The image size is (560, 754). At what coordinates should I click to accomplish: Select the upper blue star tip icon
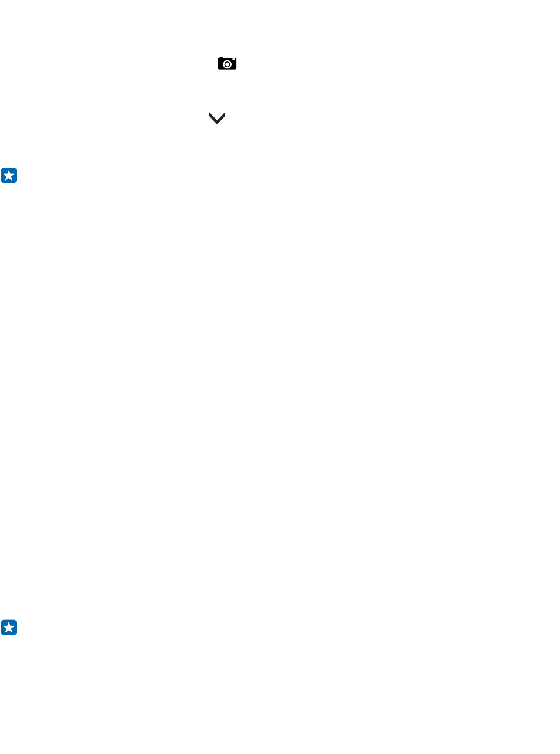(x=9, y=176)
